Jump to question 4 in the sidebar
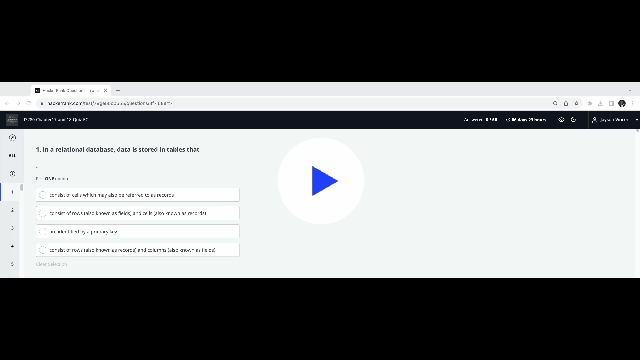Image resolution: width=640 pixels, height=360 pixels. (x=12, y=246)
